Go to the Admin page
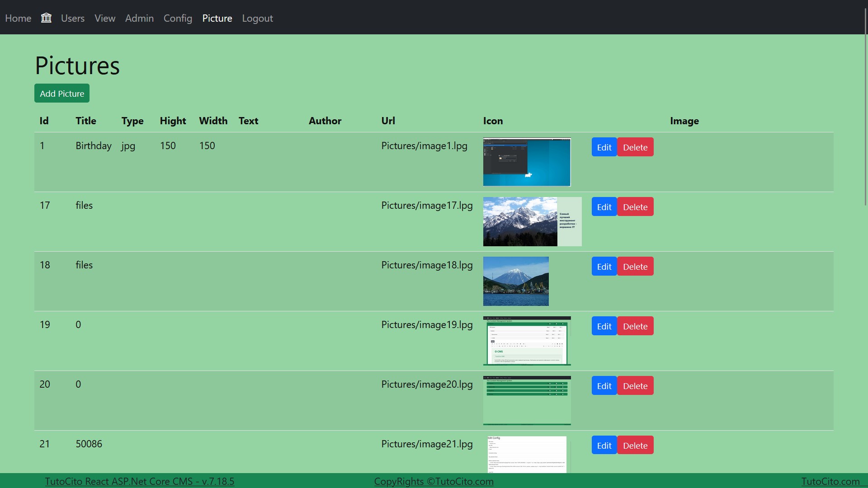The width and height of the screenshot is (868, 488). click(139, 18)
